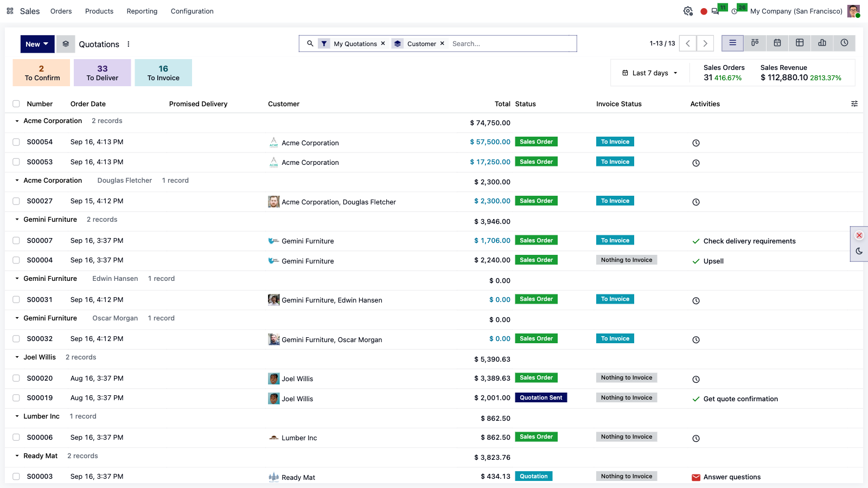Collapse Gemini Furniture Edwin Hansen group
868x488 pixels.
(x=17, y=279)
